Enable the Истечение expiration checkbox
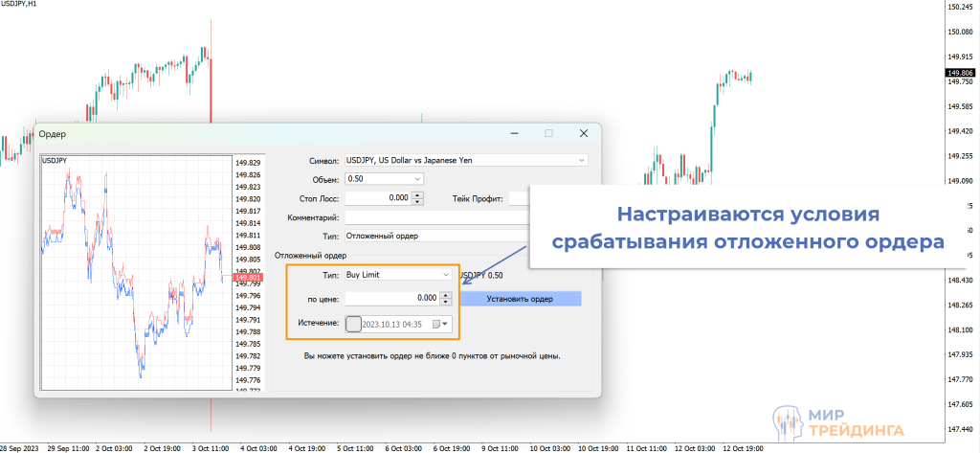This screenshot has width=980, height=453. pos(353,324)
